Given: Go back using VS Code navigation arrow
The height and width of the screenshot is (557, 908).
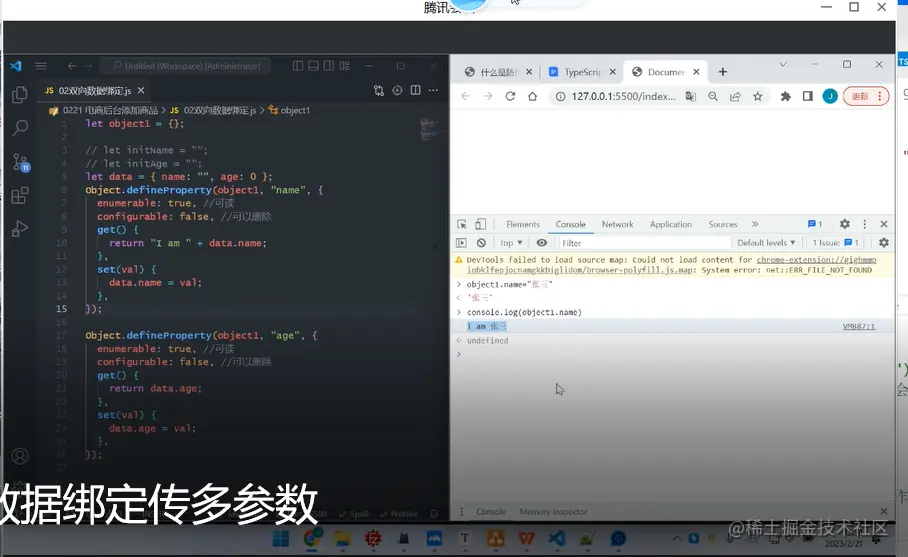Looking at the screenshot, I should point(72,66).
